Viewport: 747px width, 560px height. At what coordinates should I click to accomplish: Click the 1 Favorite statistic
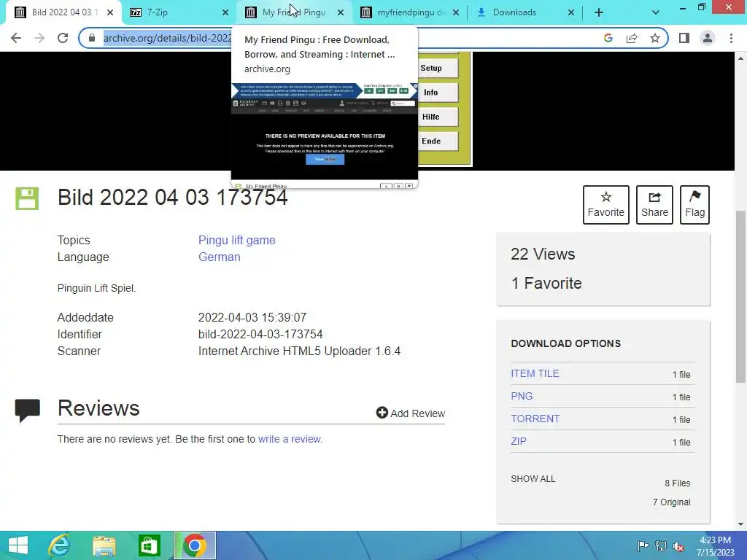(546, 283)
